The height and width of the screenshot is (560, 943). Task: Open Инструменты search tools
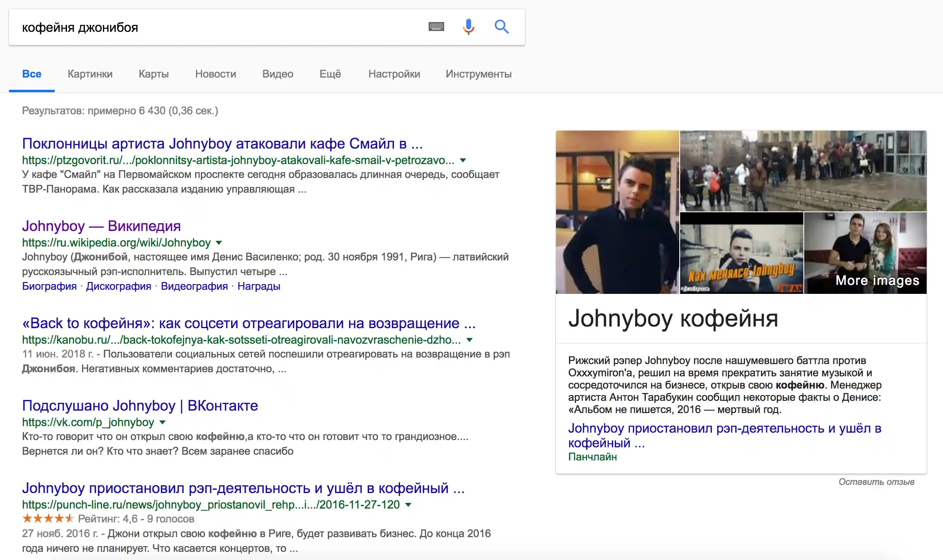[x=478, y=74]
